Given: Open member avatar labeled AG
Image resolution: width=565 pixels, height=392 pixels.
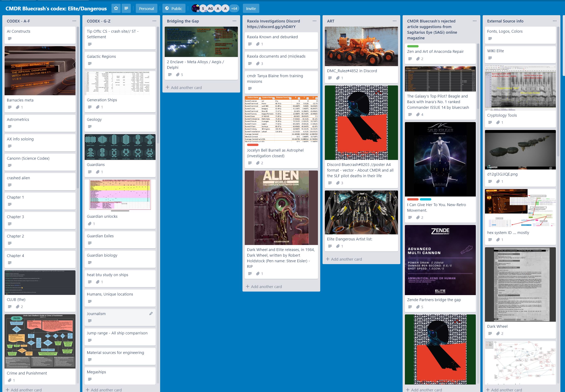Looking at the screenshot, I should 210,8.
